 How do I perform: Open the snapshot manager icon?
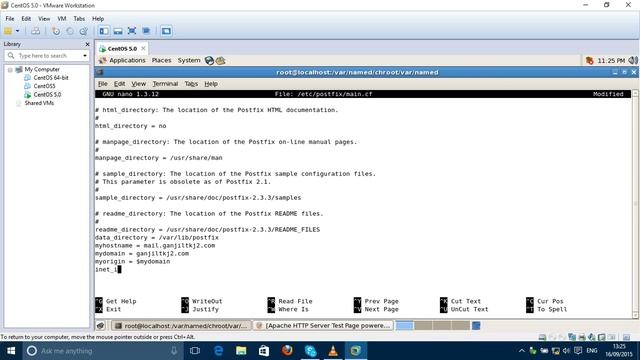point(84,31)
